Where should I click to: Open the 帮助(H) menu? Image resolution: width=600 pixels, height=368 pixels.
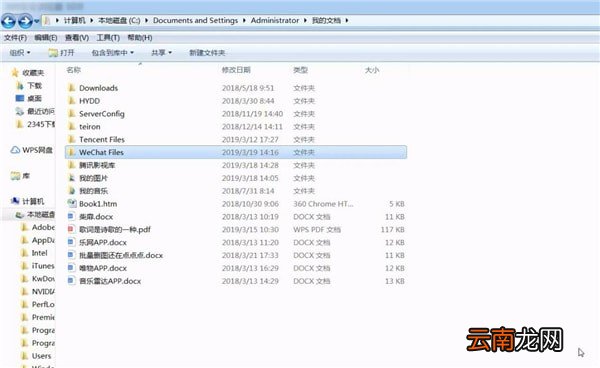pos(140,38)
